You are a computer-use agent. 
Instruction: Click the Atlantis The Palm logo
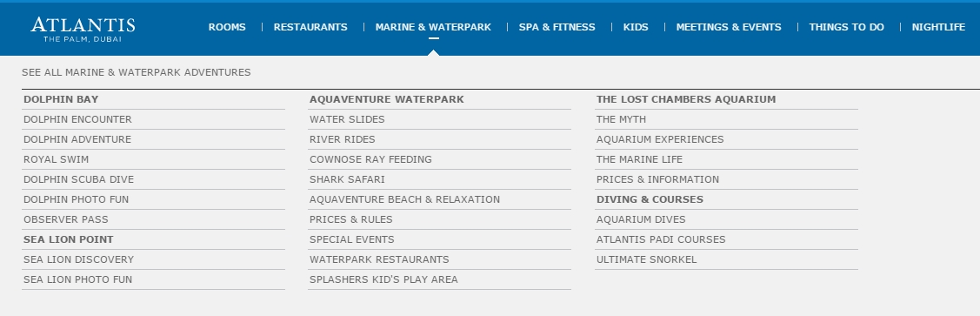(x=83, y=30)
